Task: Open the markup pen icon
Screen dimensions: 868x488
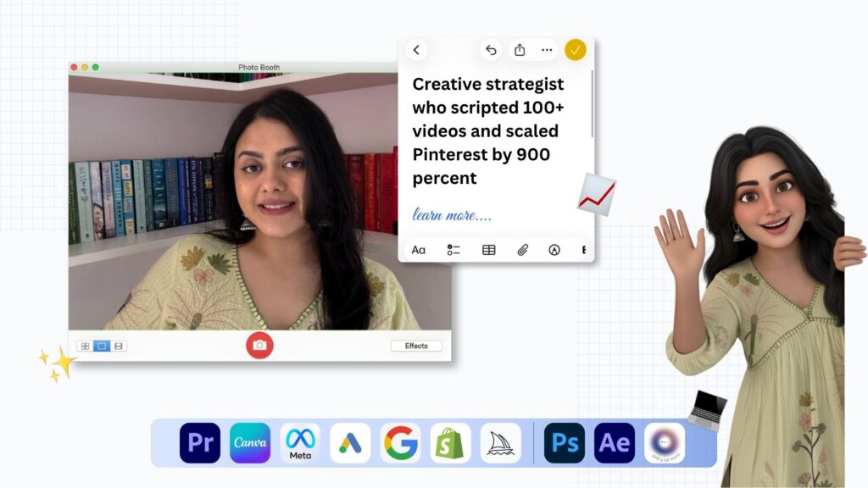Action: (554, 250)
